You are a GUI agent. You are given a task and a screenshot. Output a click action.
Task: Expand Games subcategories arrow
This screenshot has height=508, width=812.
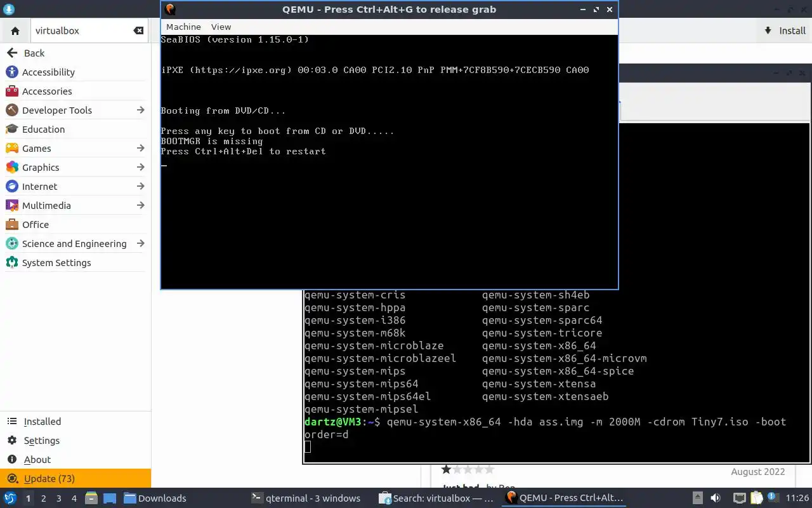click(x=140, y=148)
